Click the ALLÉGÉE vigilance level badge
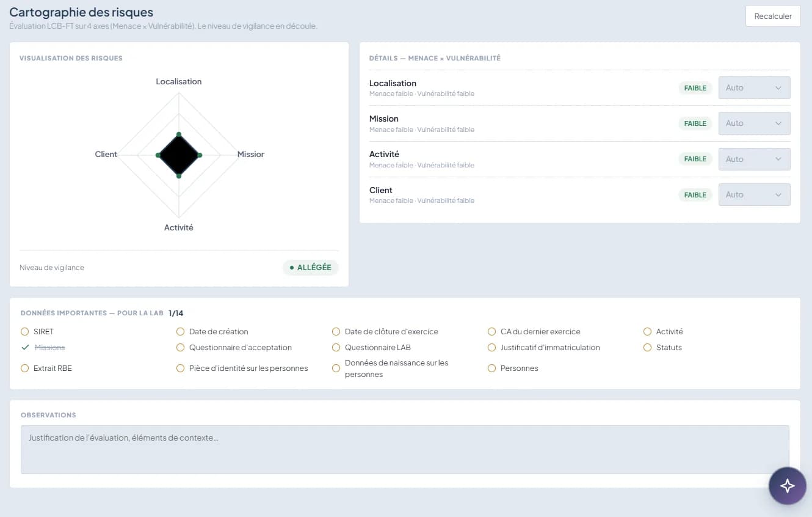The width and height of the screenshot is (812, 517). point(311,268)
